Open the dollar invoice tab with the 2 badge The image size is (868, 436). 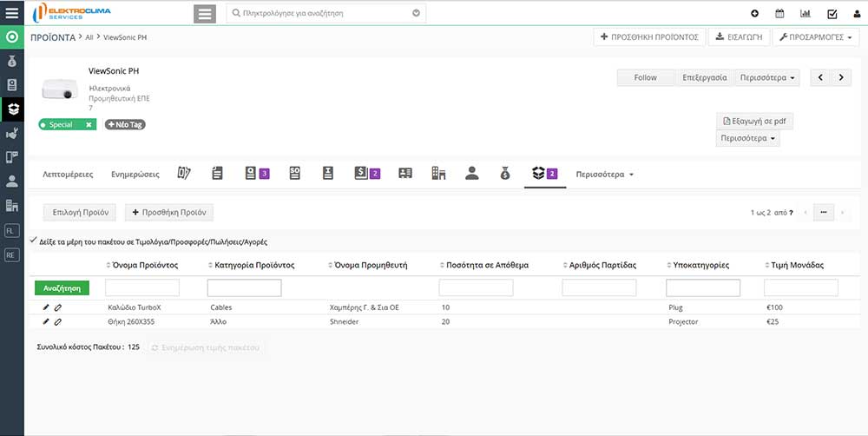367,174
